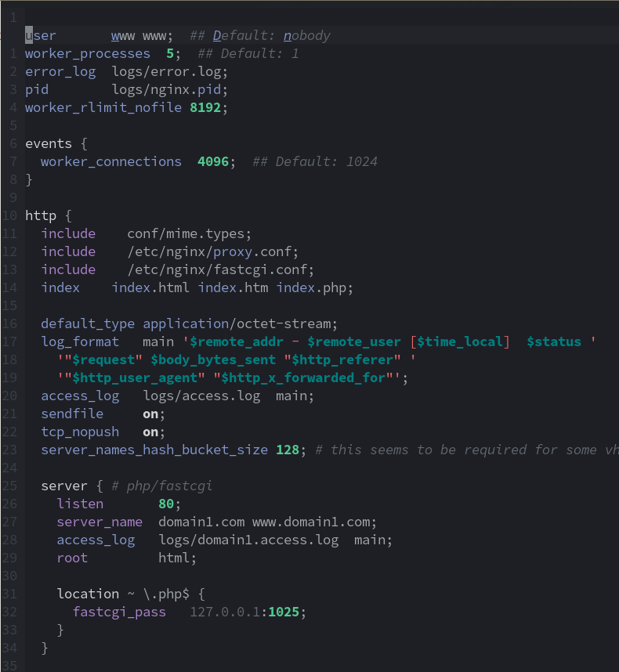Viewport: 619px width, 672px height.
Task: Click 'worker_connections' directive
Action: tap(111, 161)
